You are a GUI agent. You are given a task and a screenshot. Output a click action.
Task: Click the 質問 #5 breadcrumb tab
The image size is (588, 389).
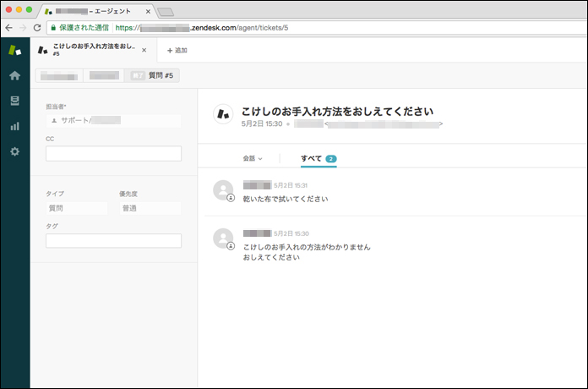coord(152,75)
